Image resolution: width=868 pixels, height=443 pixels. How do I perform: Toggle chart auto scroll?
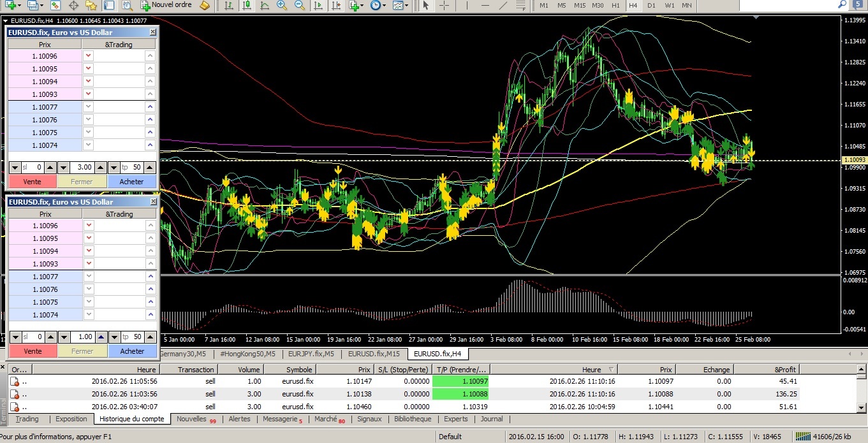(x=316, y=6)
